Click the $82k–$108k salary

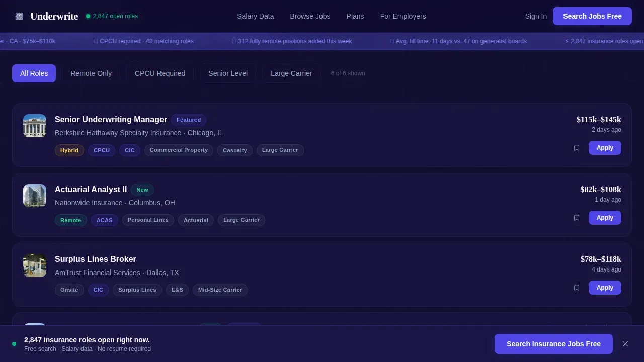(601, 190)
